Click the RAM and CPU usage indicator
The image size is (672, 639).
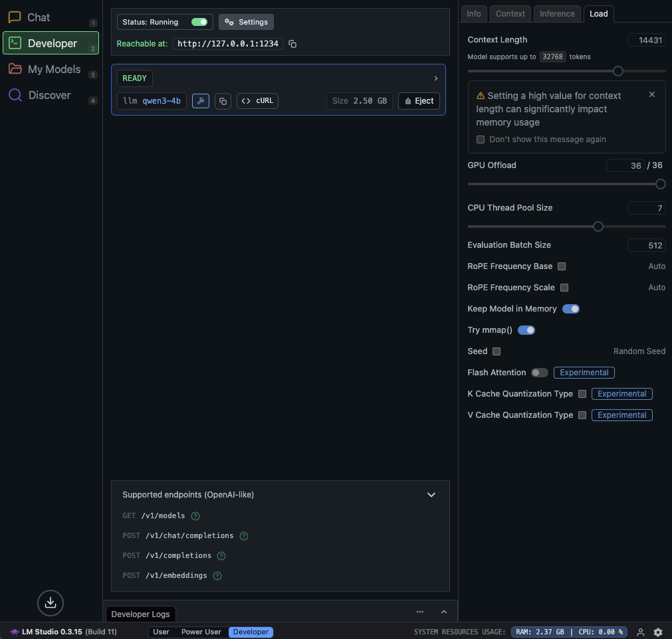[x=569, y=632]
